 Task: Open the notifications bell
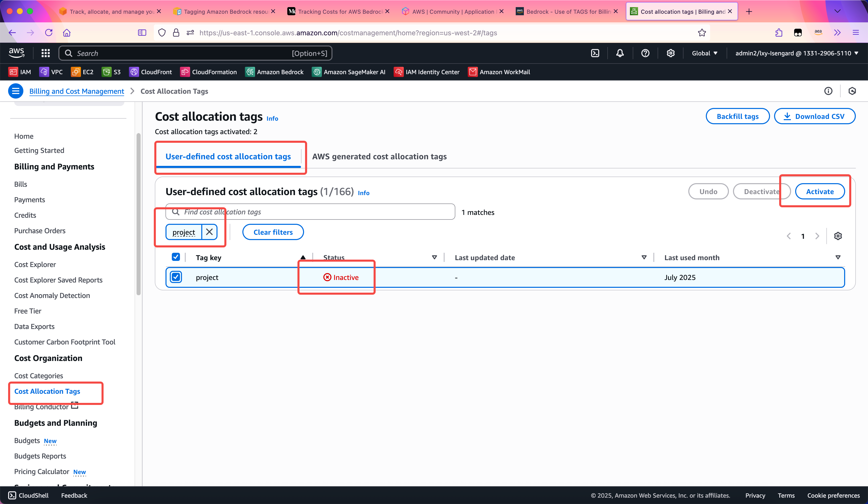[620, 53]
